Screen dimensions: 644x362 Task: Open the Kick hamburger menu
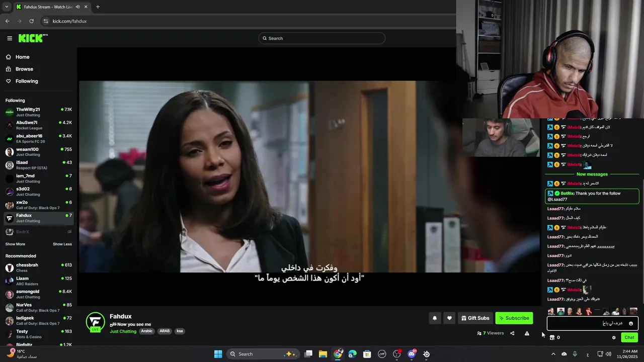pos(10,38)
